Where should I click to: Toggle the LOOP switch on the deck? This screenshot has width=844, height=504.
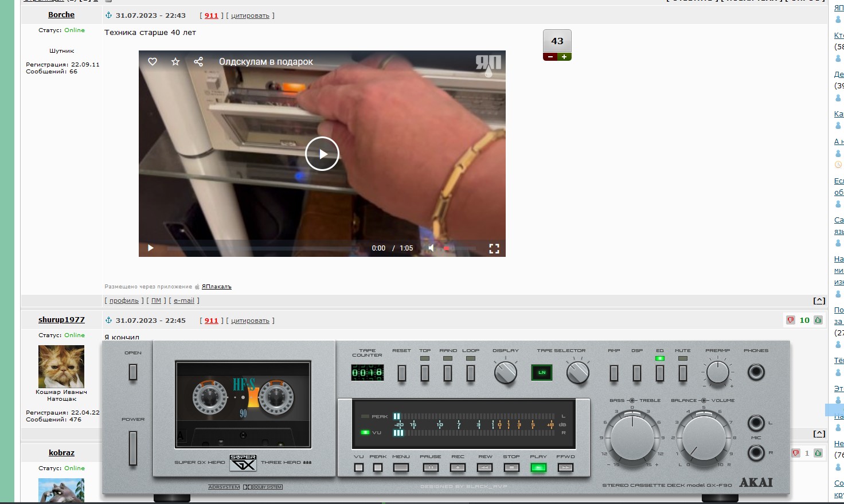(471, 373)
